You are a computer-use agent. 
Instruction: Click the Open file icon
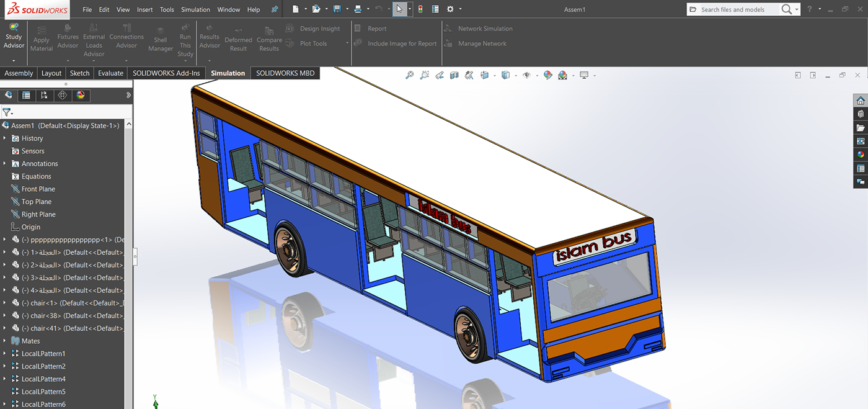pyautogui.click(x=316, y=9)
